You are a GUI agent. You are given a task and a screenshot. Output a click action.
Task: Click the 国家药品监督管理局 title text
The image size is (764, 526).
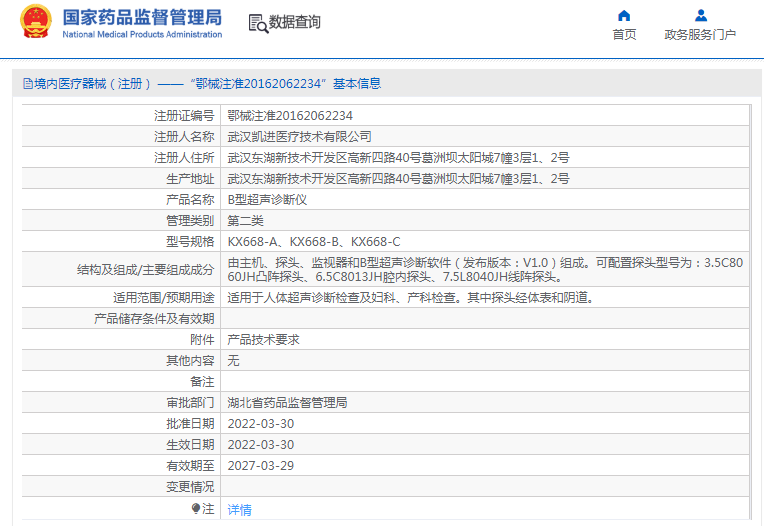142,18
